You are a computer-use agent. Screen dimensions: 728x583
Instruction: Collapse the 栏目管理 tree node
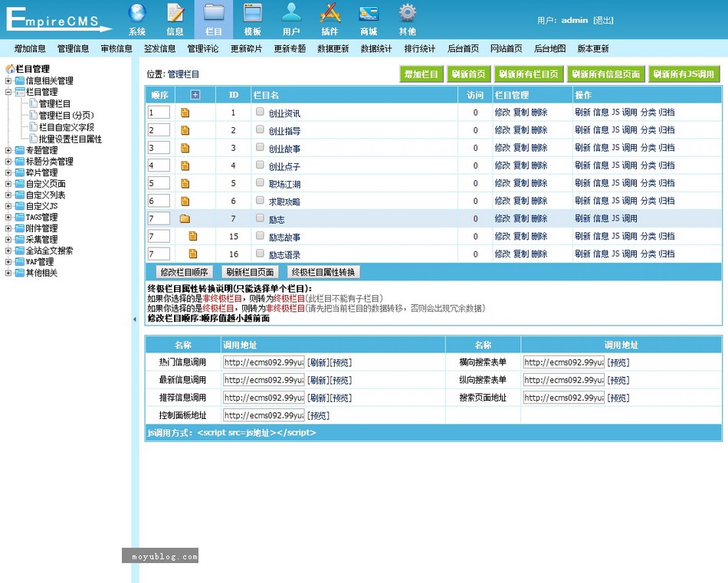[8, 92]
